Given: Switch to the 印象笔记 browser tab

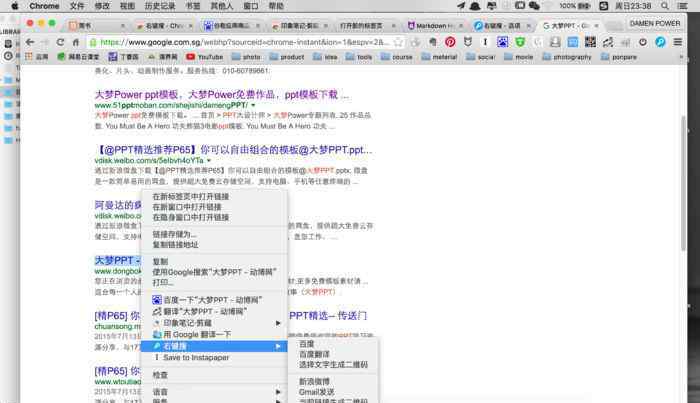Looking at the screenshot, I should pos(300,26).
